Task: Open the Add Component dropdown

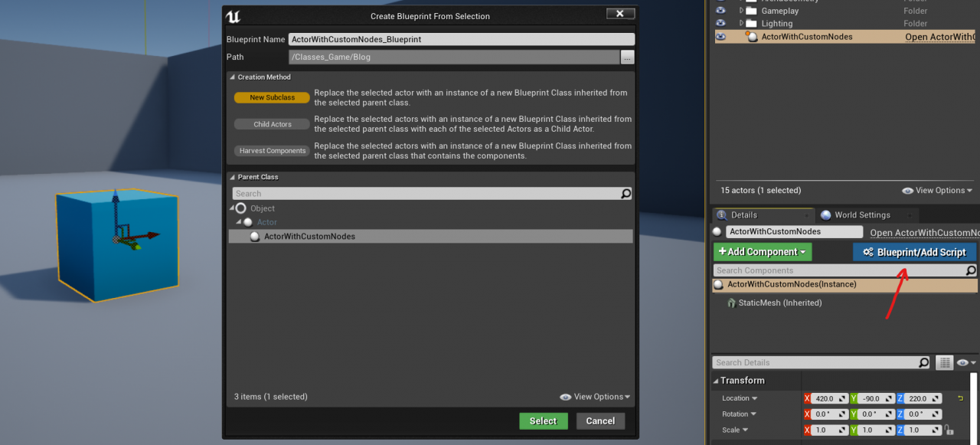Action: pyautogui.click(x=762, y=252)
